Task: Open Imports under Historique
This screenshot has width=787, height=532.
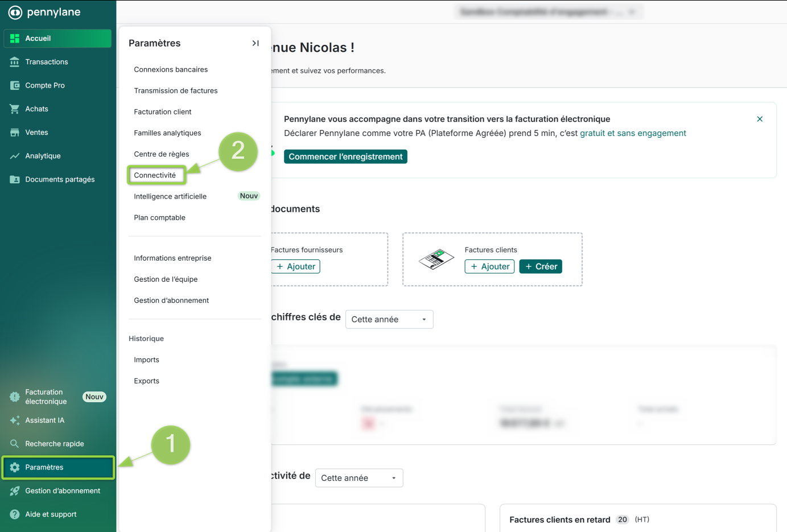Action: click(146, 360)
